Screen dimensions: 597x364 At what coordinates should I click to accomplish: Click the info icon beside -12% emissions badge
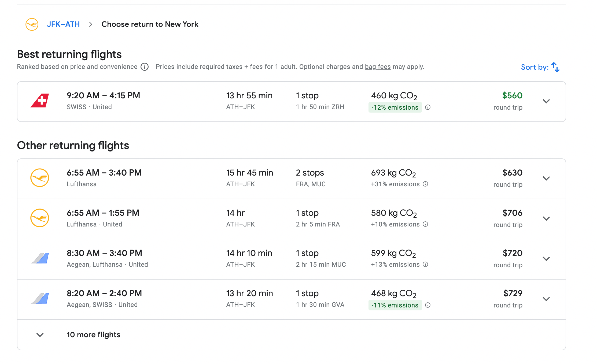tap(428, 107)
